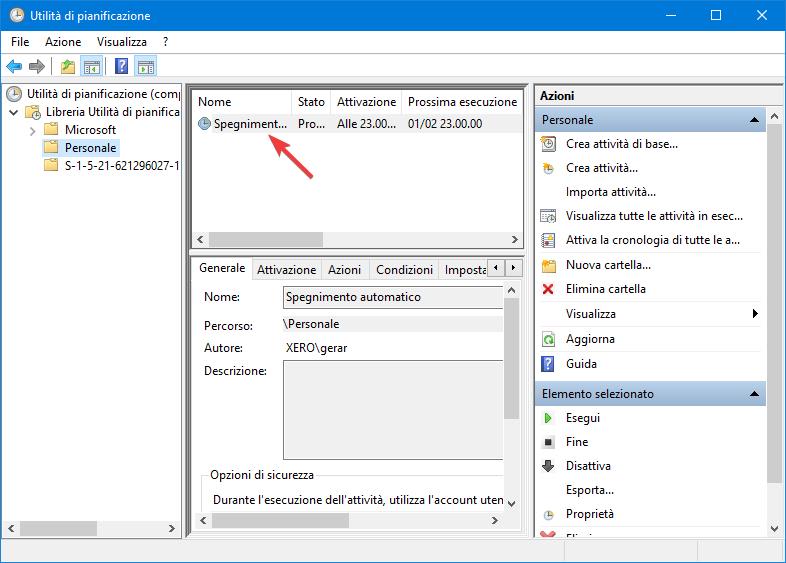Open the Help toolbar icon with question mark
Viewport: 786px width, 563px height.
click(x=121, y=66)
